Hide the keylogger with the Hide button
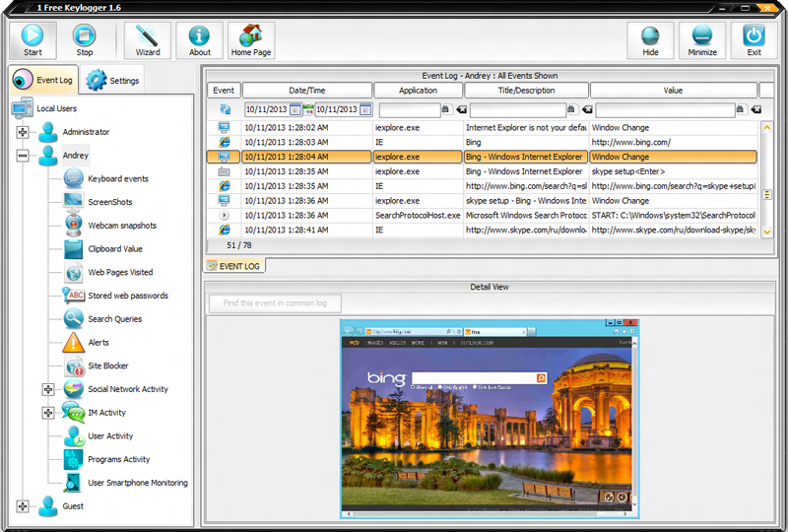 (x=650, y=40)
